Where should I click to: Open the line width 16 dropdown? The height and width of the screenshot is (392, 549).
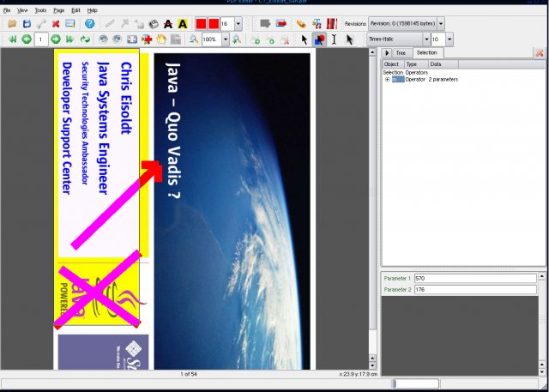coord(238,24)
